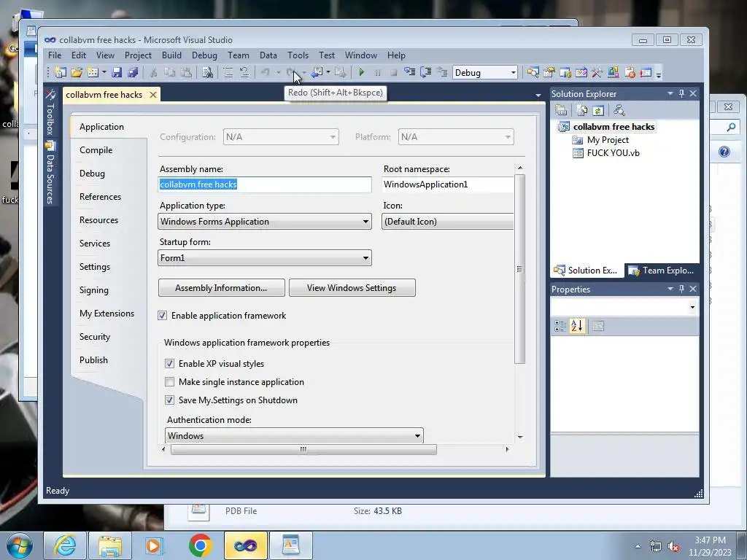747x560 pixels.
Task: Click the Cut scissors icon
Action: (153, 72)
